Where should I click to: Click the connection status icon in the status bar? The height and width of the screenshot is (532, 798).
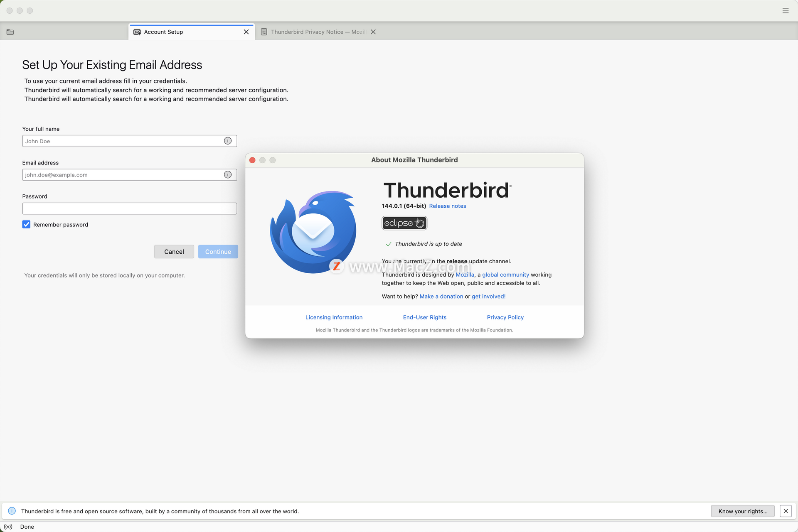8,527
